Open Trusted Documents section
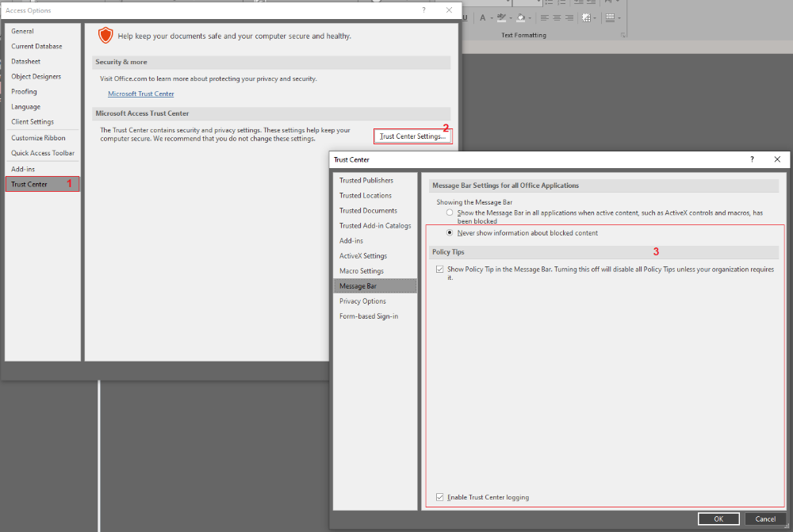Viewport: 793px width, 532px height. point(375,210)
